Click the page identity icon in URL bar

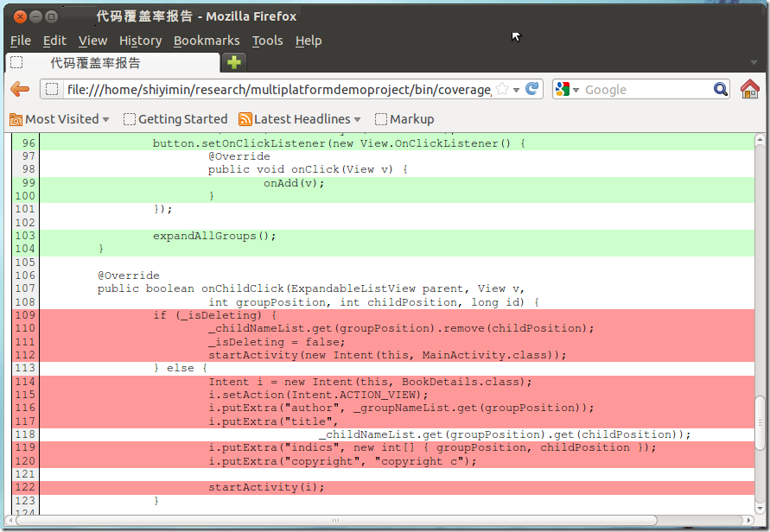pos(52,89)
